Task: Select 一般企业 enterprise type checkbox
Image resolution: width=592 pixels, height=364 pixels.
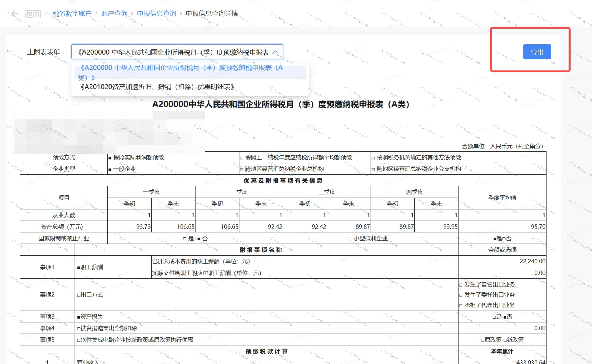Action: (110, 169)
